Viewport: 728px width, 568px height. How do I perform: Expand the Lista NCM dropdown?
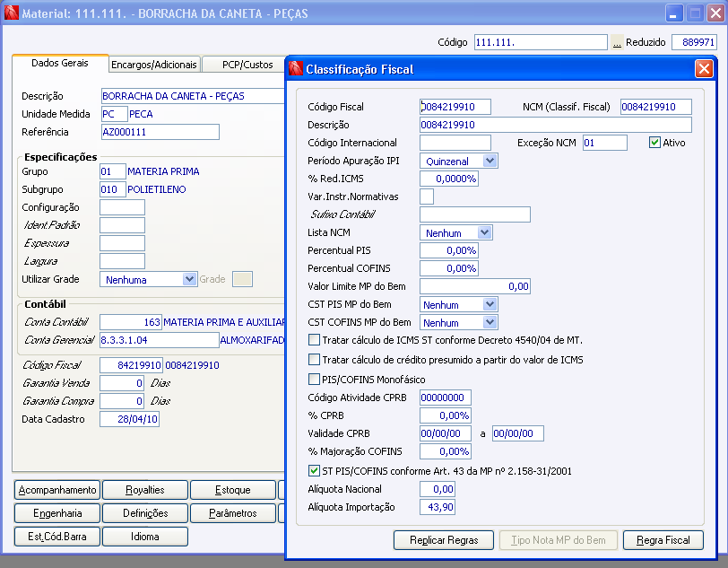(485, 232)
